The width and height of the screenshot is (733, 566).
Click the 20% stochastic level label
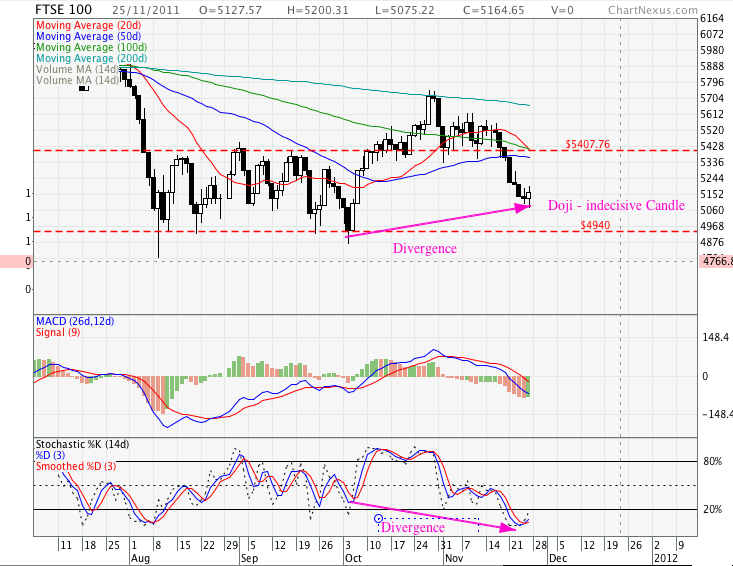click(712, 509)
